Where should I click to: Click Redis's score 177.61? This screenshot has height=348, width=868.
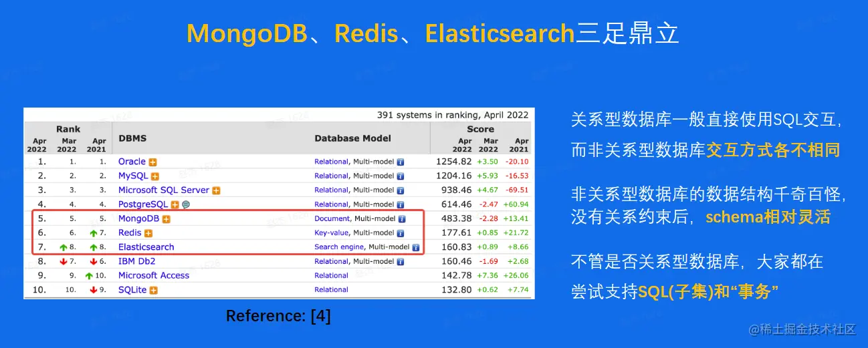(457, 233)
